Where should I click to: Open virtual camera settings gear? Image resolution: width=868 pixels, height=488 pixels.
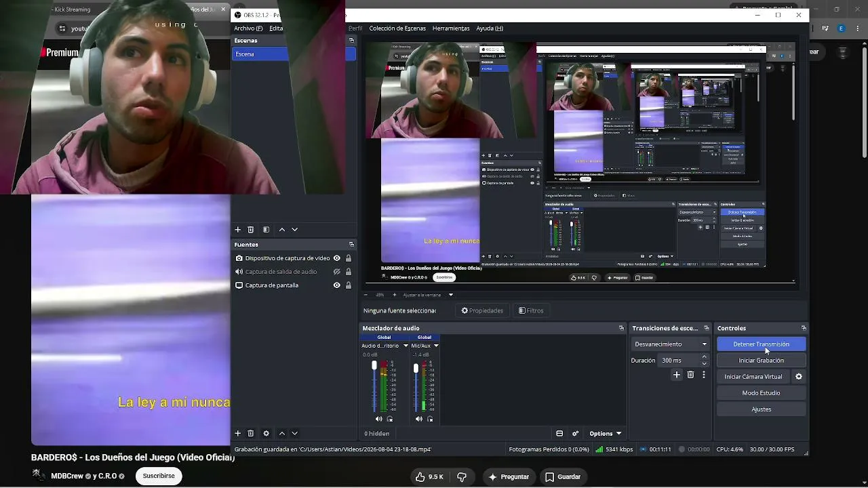[799, 377]
